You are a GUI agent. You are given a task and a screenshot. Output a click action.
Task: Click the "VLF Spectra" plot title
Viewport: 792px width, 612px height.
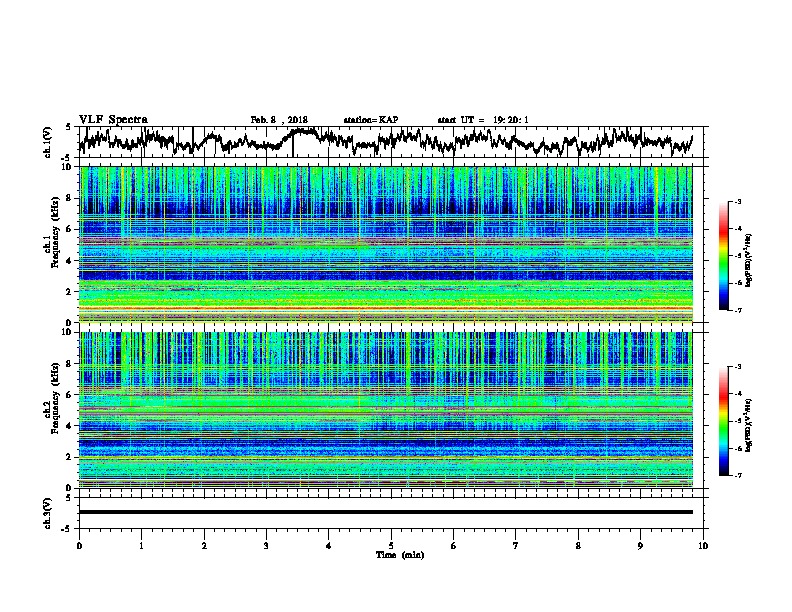tap(113, 120)
